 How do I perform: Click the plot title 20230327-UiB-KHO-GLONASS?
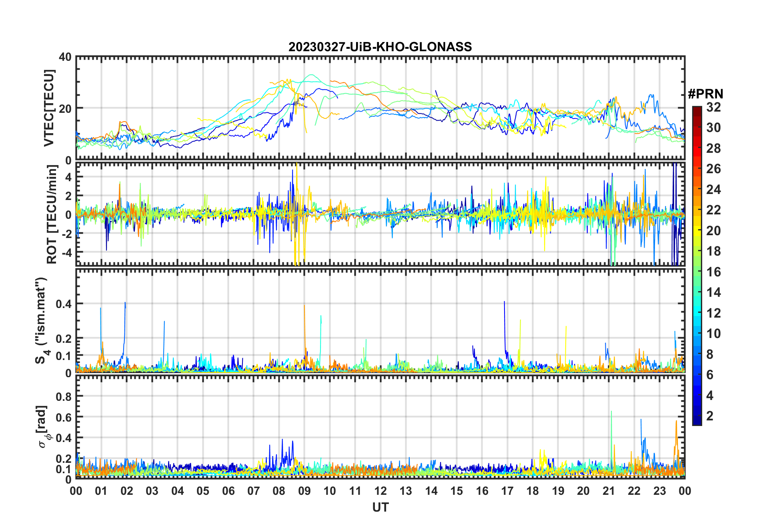coord(380,47)
